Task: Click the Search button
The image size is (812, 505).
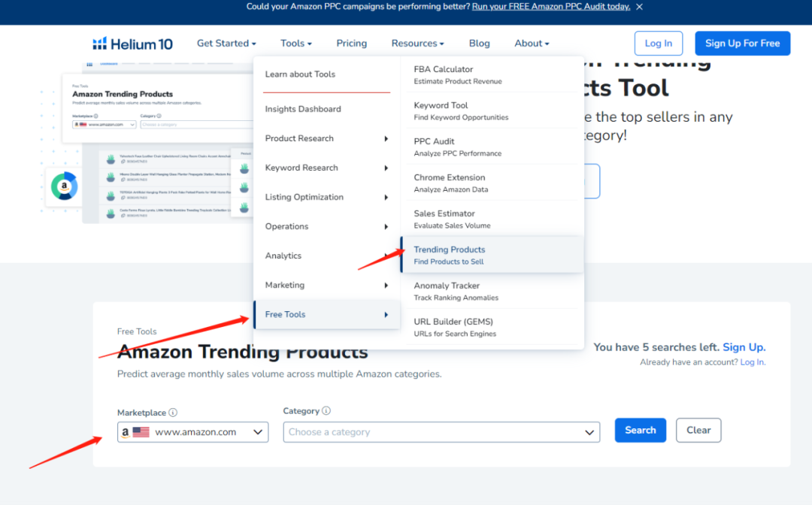Action: coord(640,431)
